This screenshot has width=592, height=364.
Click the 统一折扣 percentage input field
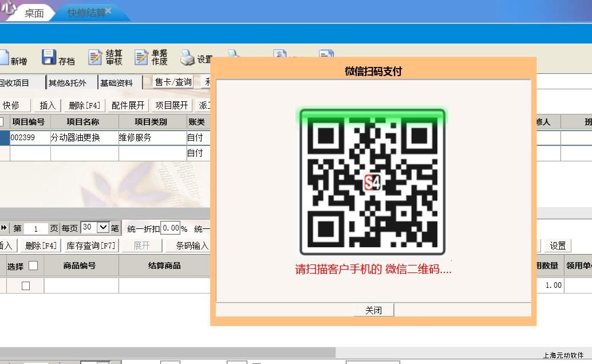170,228
